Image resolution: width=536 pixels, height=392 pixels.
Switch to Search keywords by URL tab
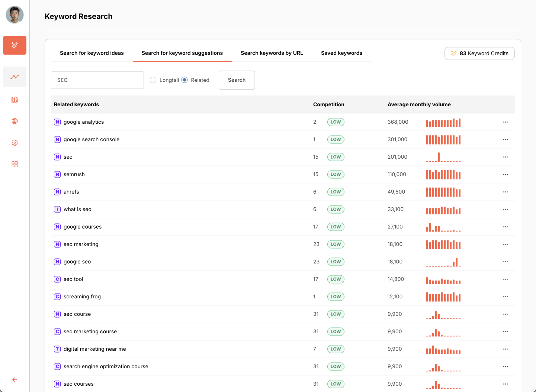point(272,53)
